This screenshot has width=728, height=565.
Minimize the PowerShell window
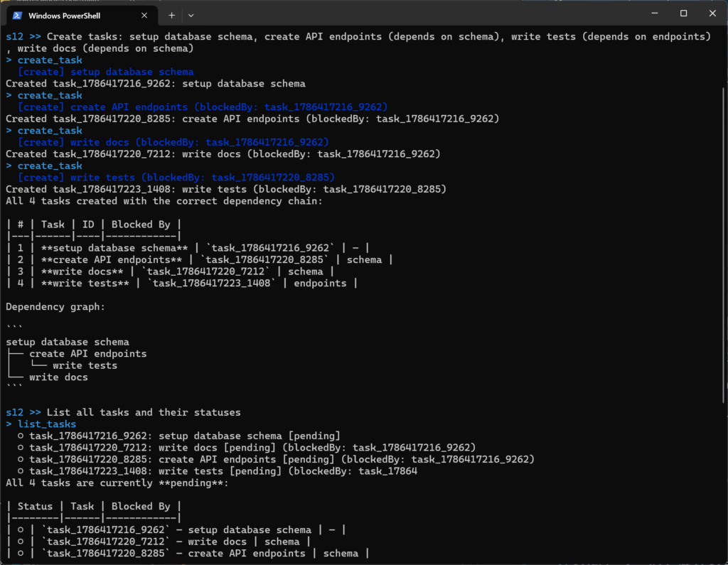(x=655, y=14)
